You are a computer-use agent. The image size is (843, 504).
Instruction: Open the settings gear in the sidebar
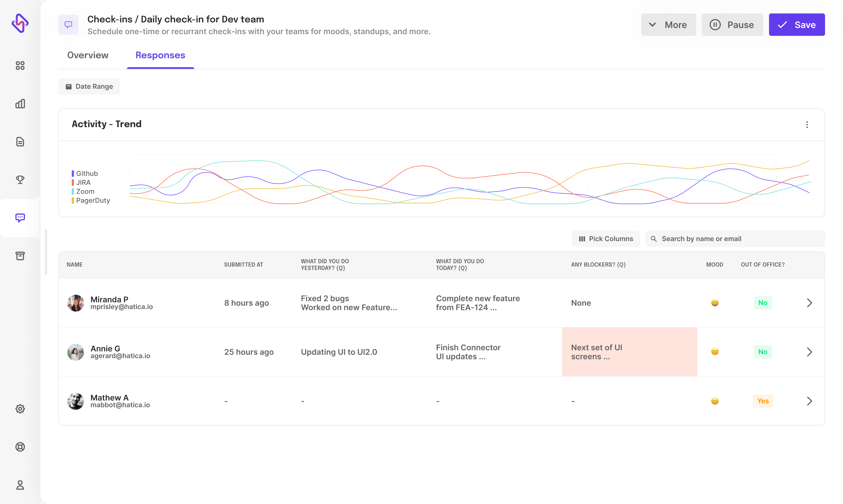coord(20,409)
